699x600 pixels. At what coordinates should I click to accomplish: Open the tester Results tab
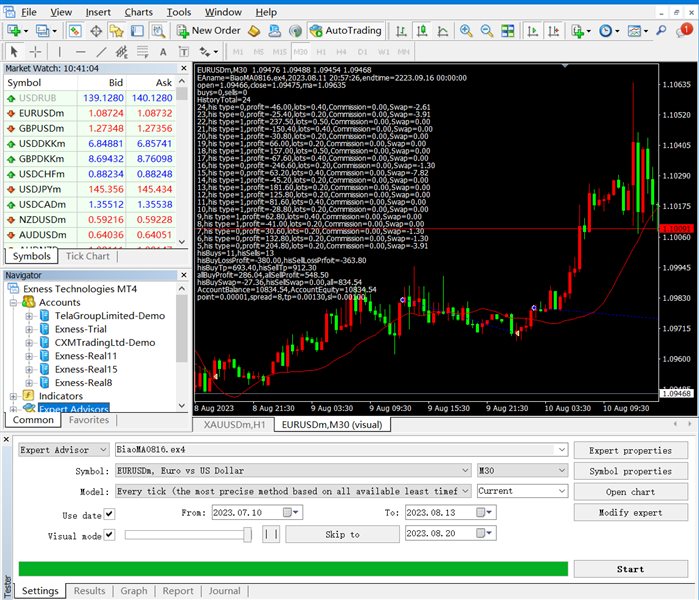[x=90, y=591]
